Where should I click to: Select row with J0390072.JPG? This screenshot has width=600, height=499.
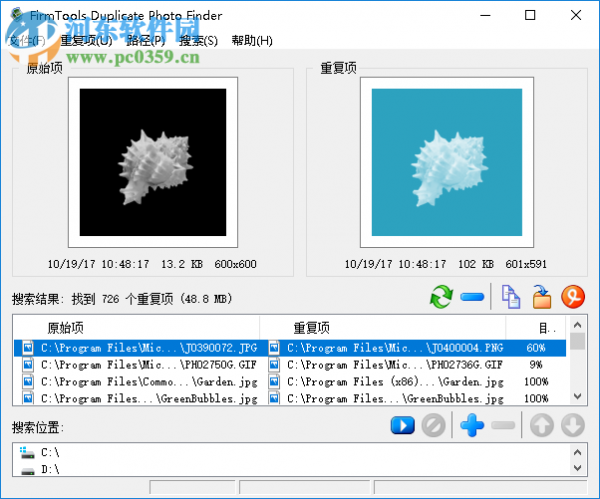(x=290, y=348)
